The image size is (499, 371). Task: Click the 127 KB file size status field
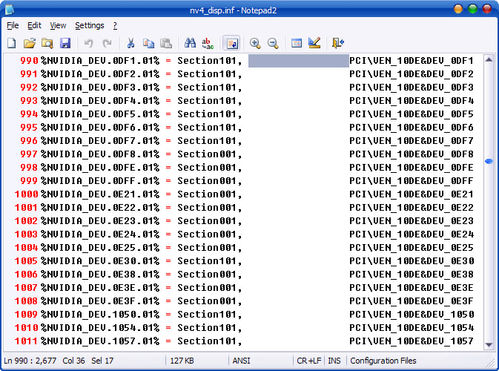(182, 361)
